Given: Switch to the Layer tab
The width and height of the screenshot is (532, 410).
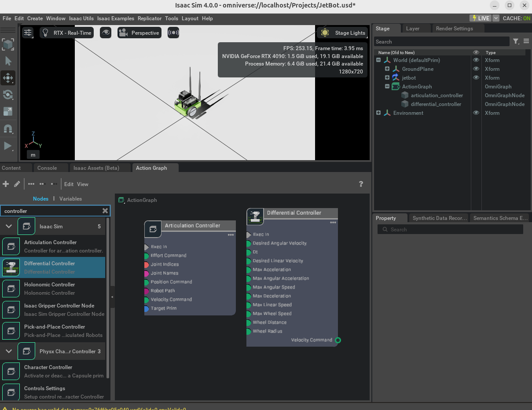Looking at the screenshot, I should click(x=413, y=29).
